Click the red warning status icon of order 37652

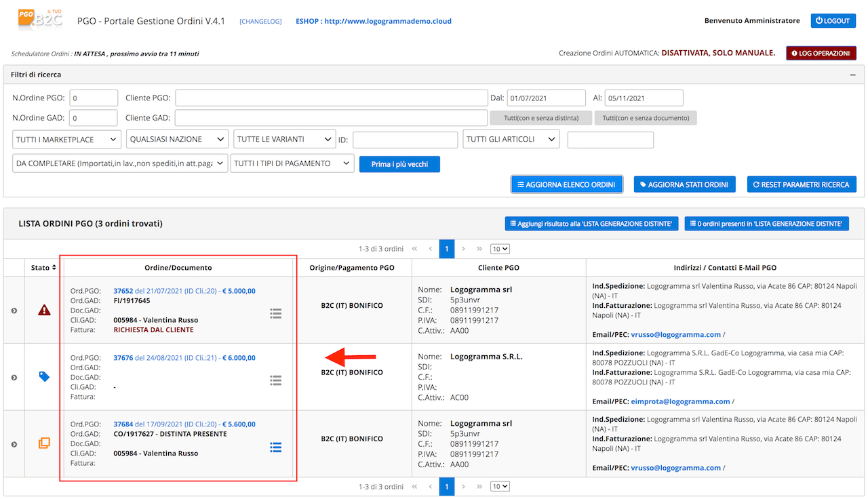[x=44, y=310]
